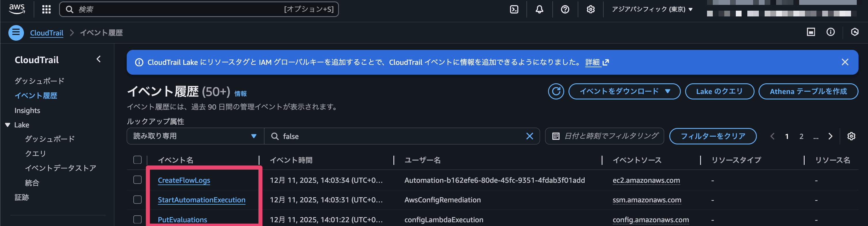Open the lookup attribute dropdown
The image size is (868, 226).
pos(196,136)
